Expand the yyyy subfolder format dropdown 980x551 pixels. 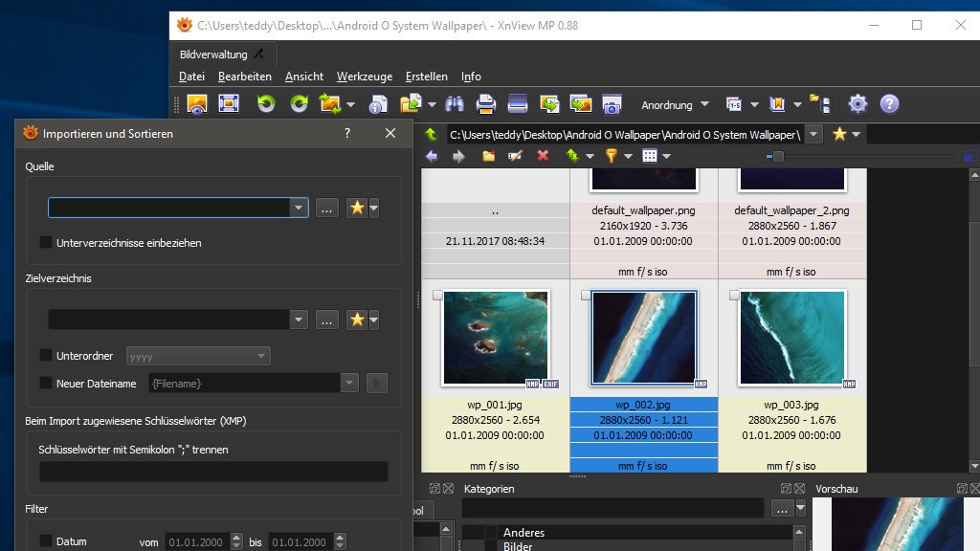pyautogui.click(x=260, y=355)
